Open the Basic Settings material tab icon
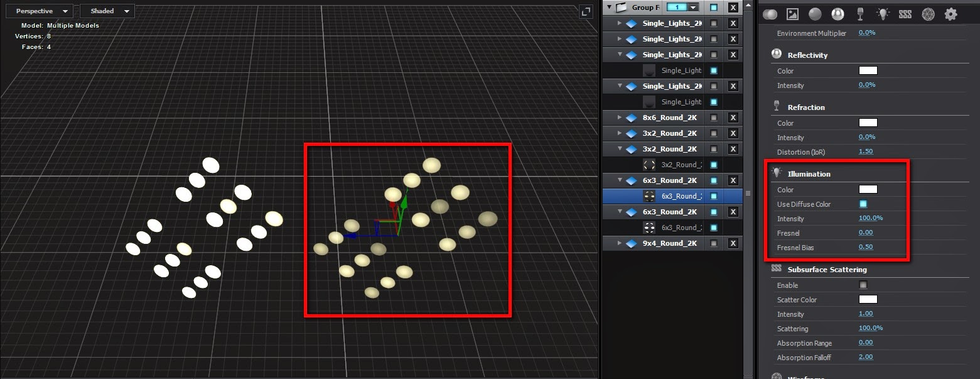 click(770, 14)
